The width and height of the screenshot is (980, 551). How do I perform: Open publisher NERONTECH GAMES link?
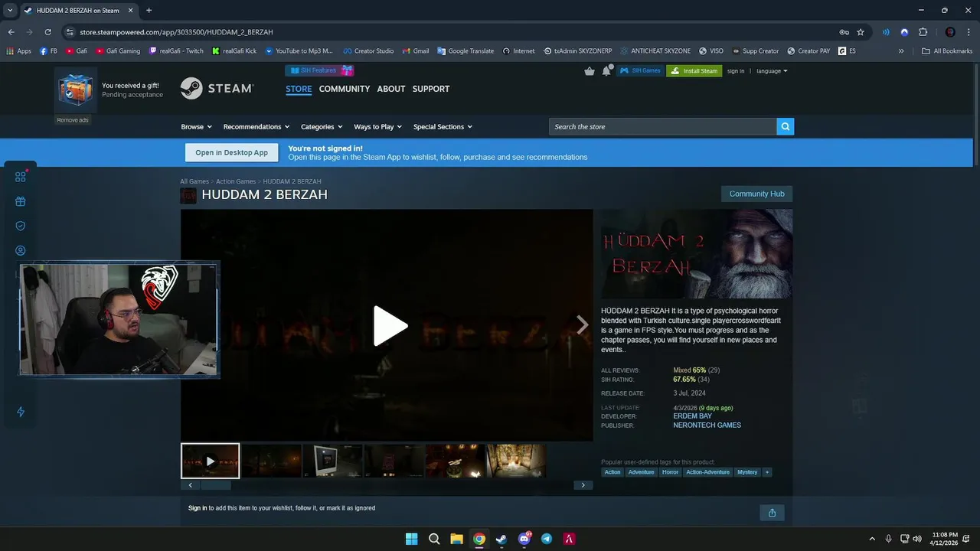tap(707, 425)
